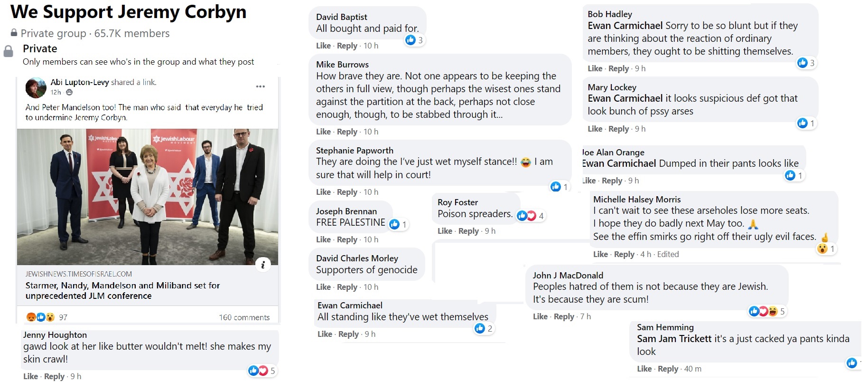
Task: Click wow reaction on Michelle Halsey Morris's comment
Action: tap(822, 248)
